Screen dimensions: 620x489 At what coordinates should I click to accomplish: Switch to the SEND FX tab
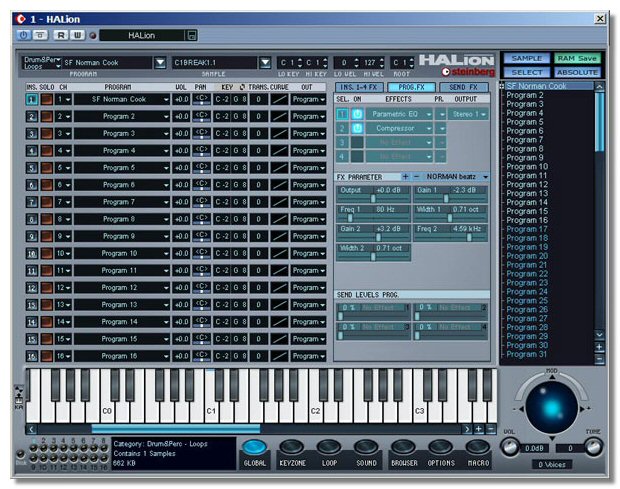[x=463, y=87]
